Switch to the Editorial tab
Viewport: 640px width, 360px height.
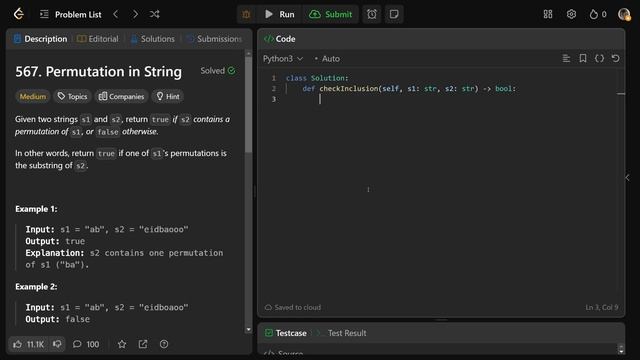click(98, 39)
